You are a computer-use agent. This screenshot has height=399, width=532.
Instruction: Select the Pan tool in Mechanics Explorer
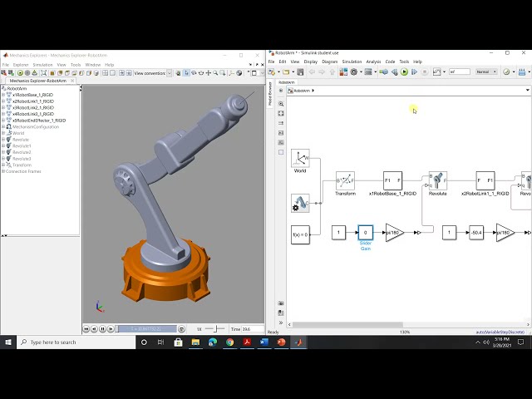[209, 73]
